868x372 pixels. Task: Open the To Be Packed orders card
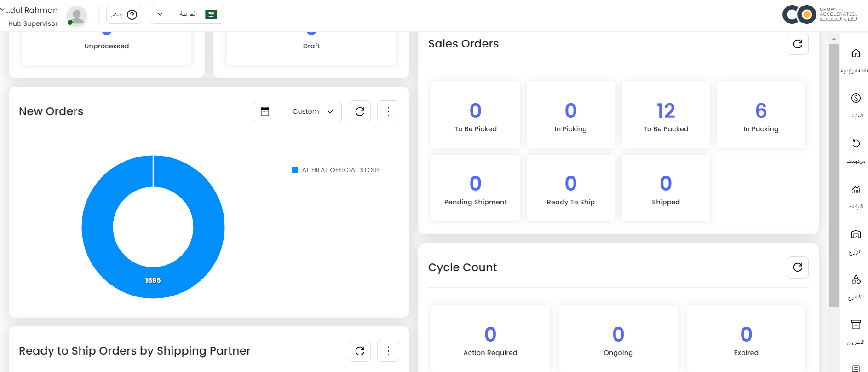point(666,115)
